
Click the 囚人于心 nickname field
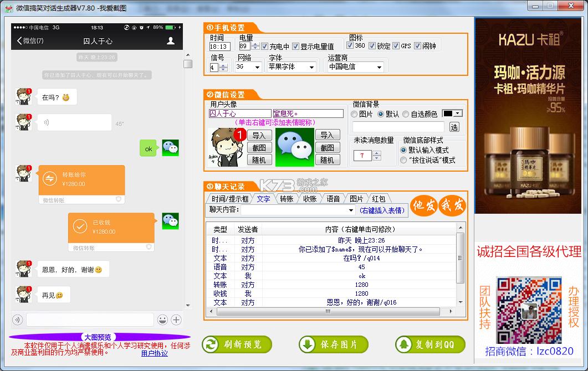point(240,114)
